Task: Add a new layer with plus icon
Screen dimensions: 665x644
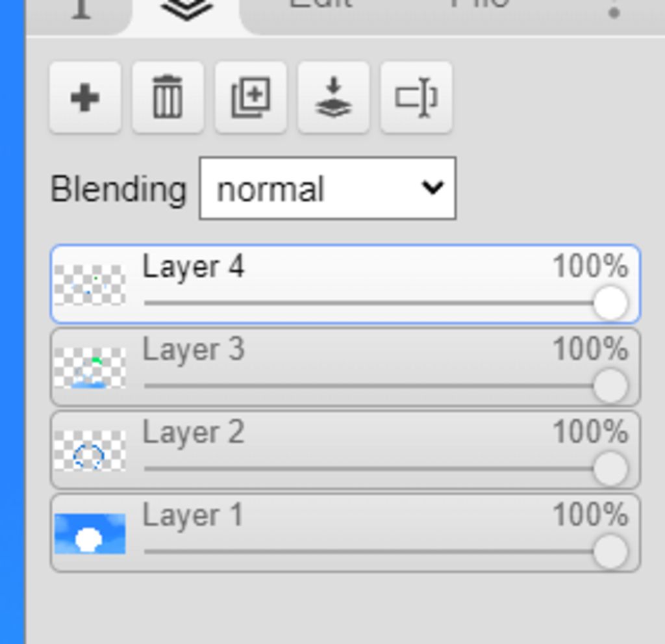Action: pos(85,97)
